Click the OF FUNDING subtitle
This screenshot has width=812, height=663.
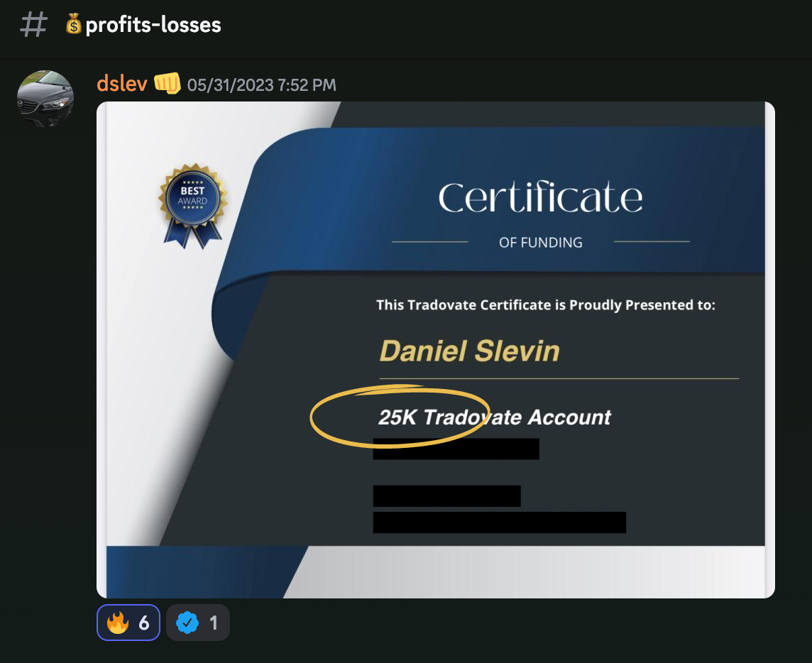(x=541, y=242)
